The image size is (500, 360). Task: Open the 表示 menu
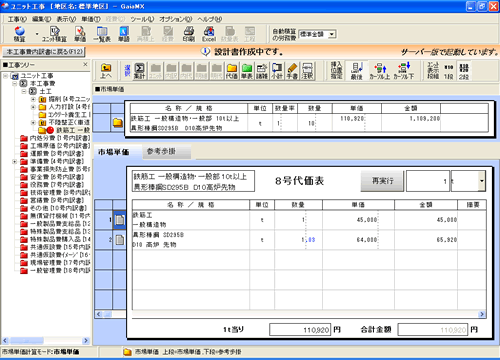[x=66, y=19]
